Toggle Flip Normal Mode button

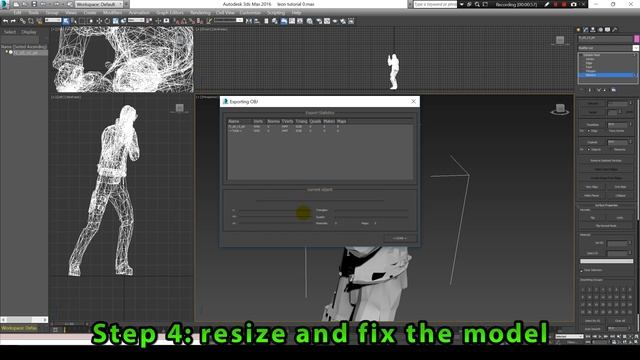(606, 226)
